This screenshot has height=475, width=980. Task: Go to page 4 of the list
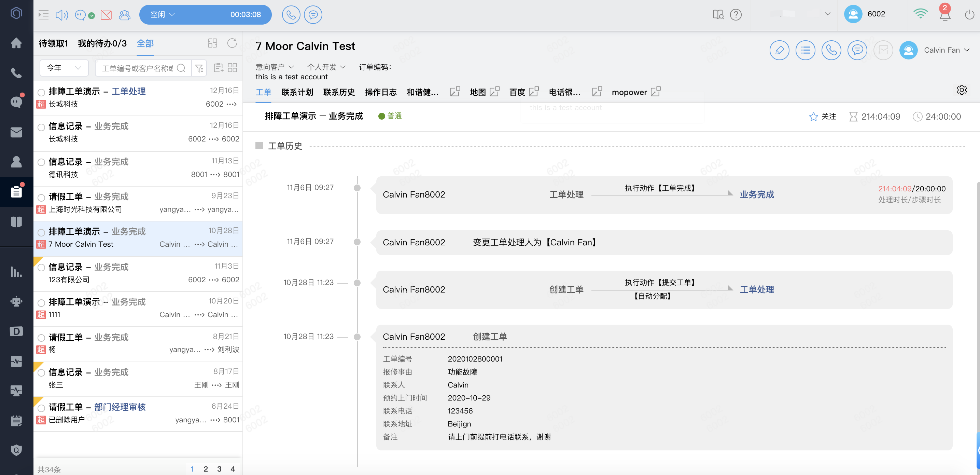click(x=233, y=469)
